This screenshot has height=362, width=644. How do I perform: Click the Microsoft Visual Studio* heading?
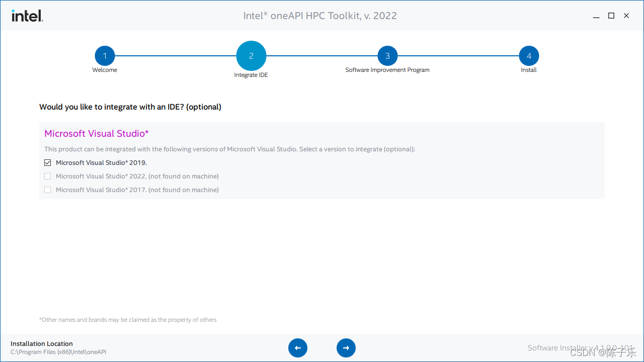coord(97,133)
